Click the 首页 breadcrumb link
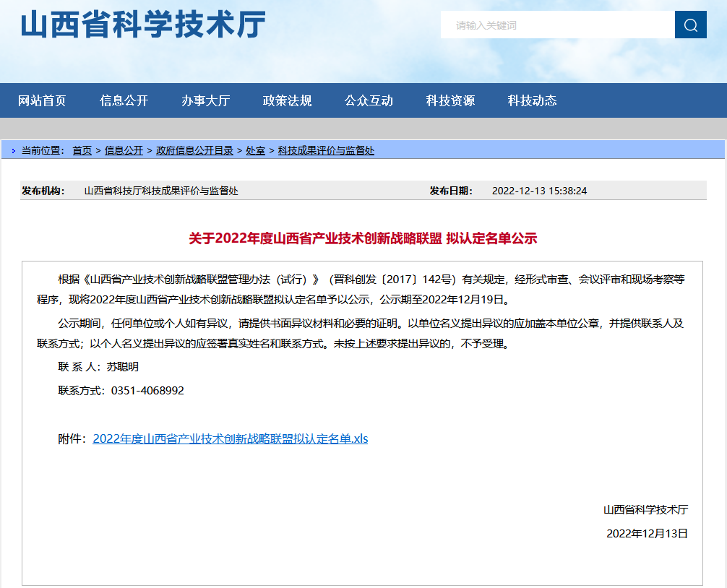The image size is (727, 588). click(x=82, y=150)
